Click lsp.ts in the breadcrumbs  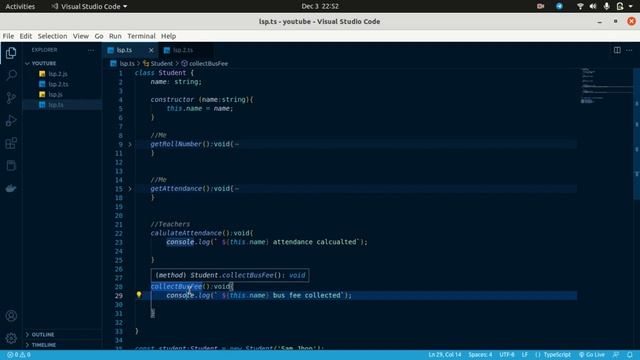[x=127, y=64]
